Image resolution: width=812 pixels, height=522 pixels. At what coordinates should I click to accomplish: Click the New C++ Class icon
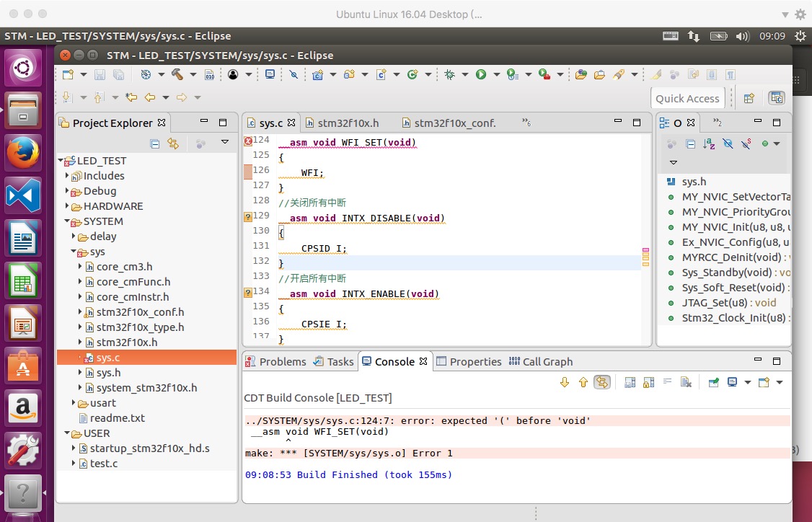[412, 74]
